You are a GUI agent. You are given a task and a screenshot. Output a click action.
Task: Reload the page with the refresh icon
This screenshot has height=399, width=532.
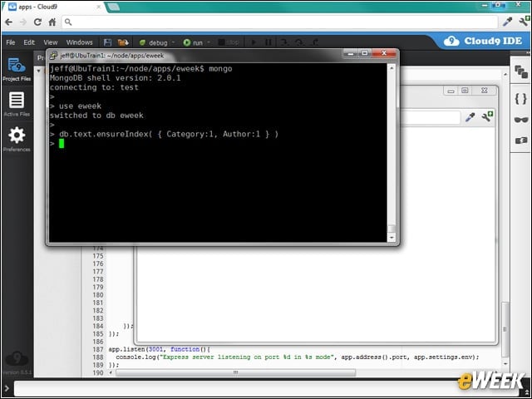[x=37, y=22]
